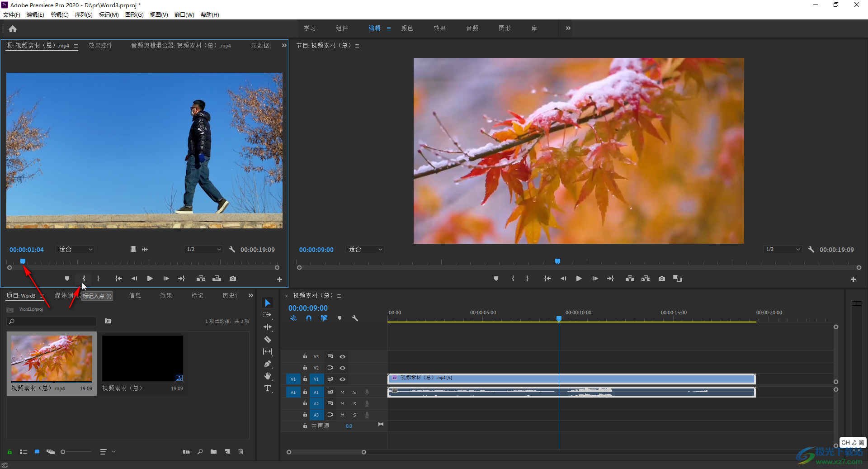
Task: Play the Source monitor clip
Action: point(150,279)
